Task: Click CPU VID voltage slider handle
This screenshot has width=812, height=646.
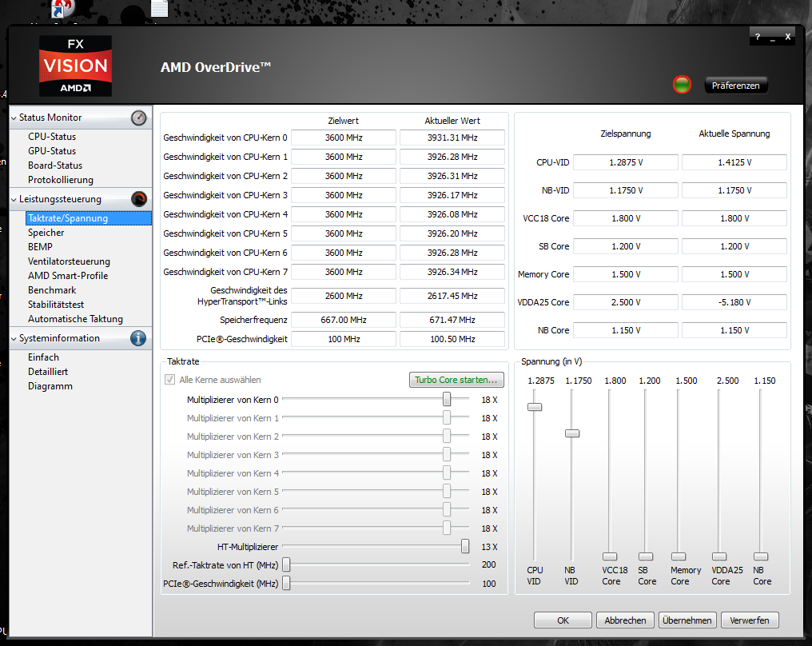Action: [535, 407]
